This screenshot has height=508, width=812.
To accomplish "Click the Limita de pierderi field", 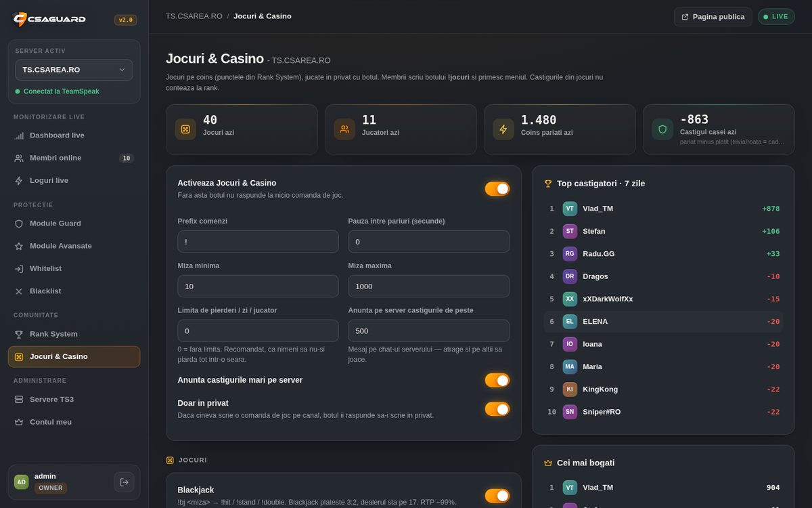I will click(x=258, y=331).
